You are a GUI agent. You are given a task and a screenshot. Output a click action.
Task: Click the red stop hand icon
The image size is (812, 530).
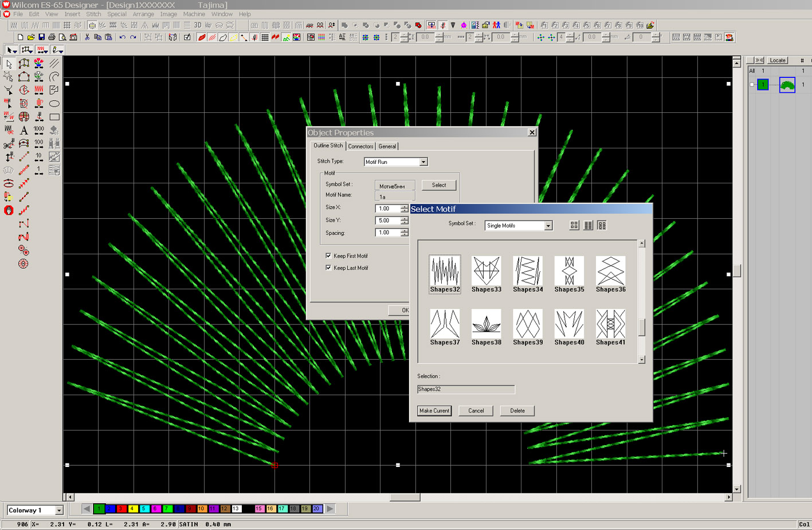[9, 210]
